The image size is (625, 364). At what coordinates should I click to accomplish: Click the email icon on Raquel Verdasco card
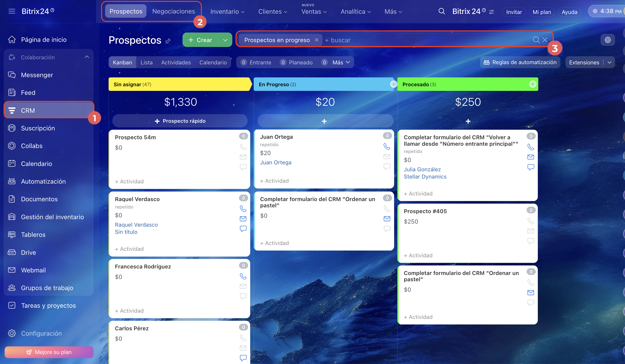243,219
